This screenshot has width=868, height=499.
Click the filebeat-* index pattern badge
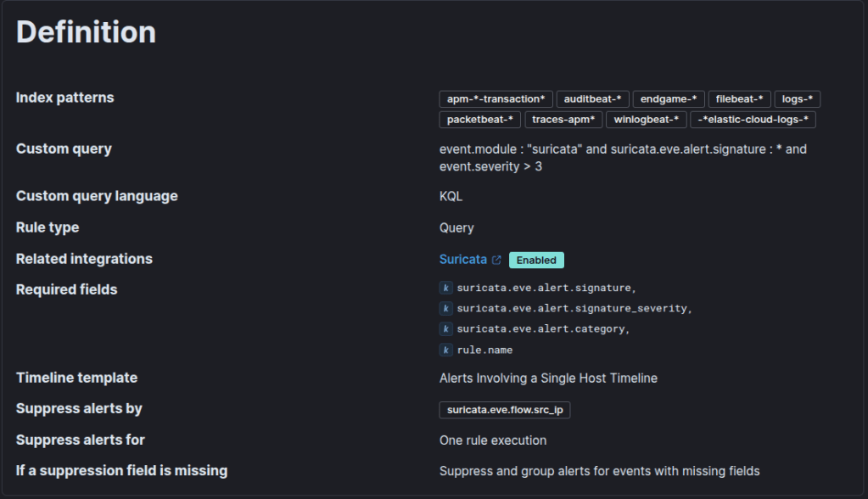coord(739,99)
